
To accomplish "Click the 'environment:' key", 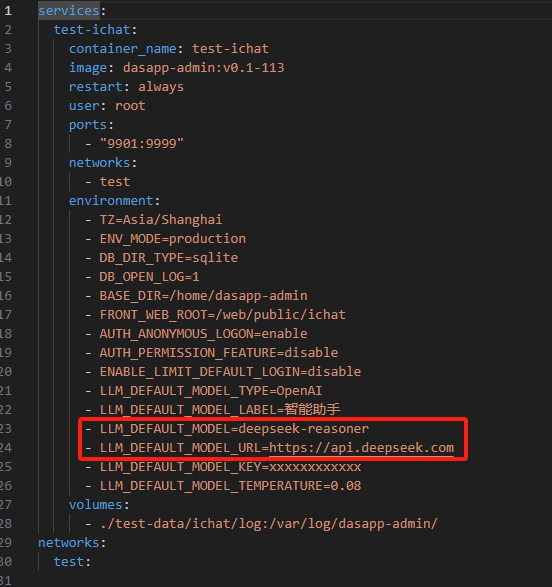I will (x=115, y=201).
